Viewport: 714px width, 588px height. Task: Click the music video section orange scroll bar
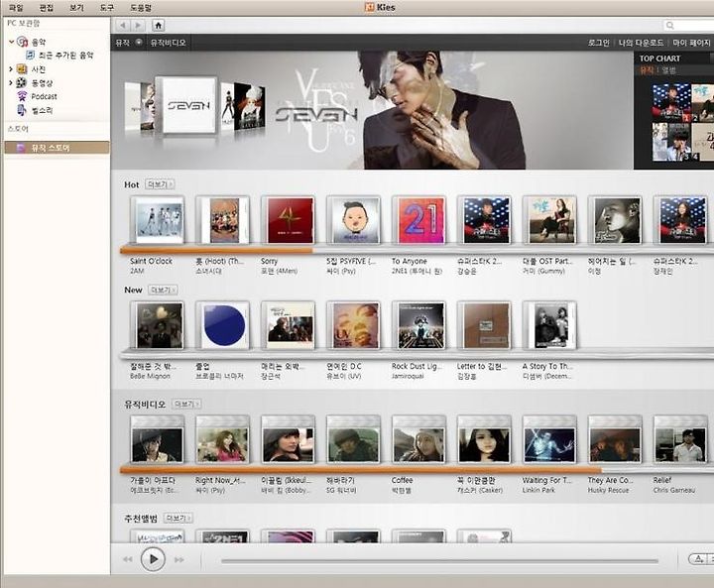361,469
